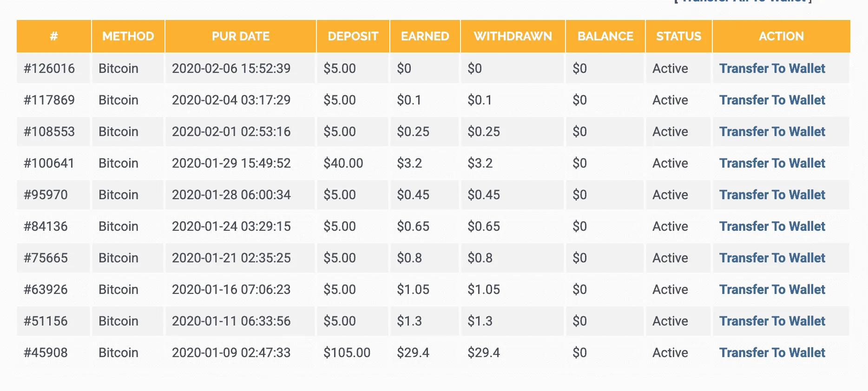Select the EARNED column header
The image size is (868, 391).
tap(425, 36)
